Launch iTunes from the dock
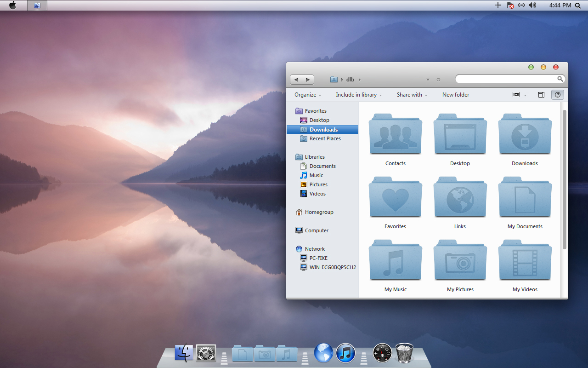The image size is (588, 368). click(x=345, y=353)
